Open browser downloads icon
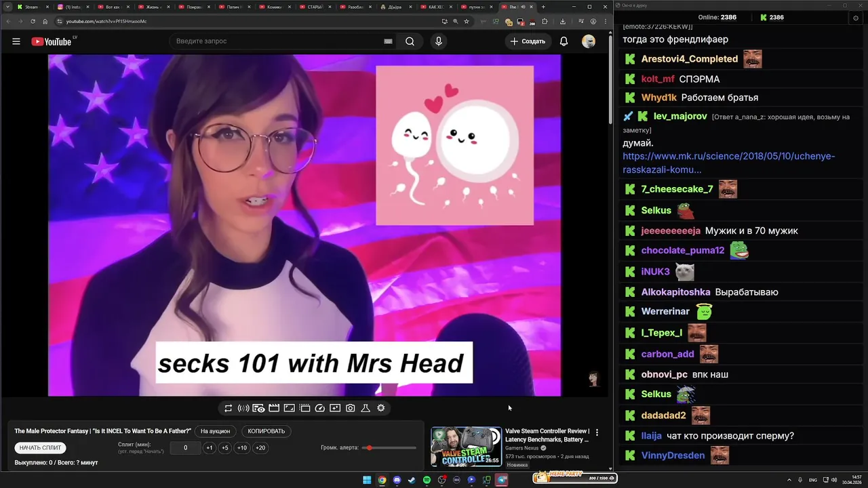The image size is (868, 488). [x=563, y=21]
